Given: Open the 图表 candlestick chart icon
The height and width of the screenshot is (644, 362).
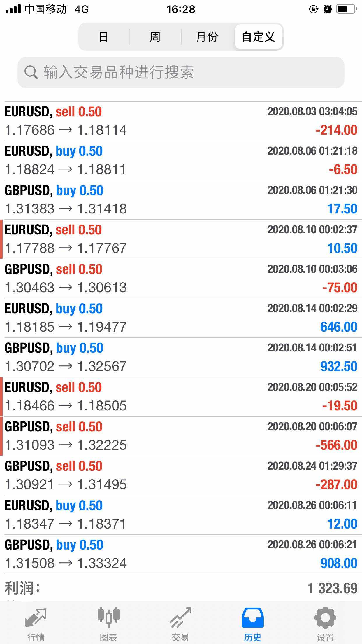Looking at the screenshot, I should (108, 618).
